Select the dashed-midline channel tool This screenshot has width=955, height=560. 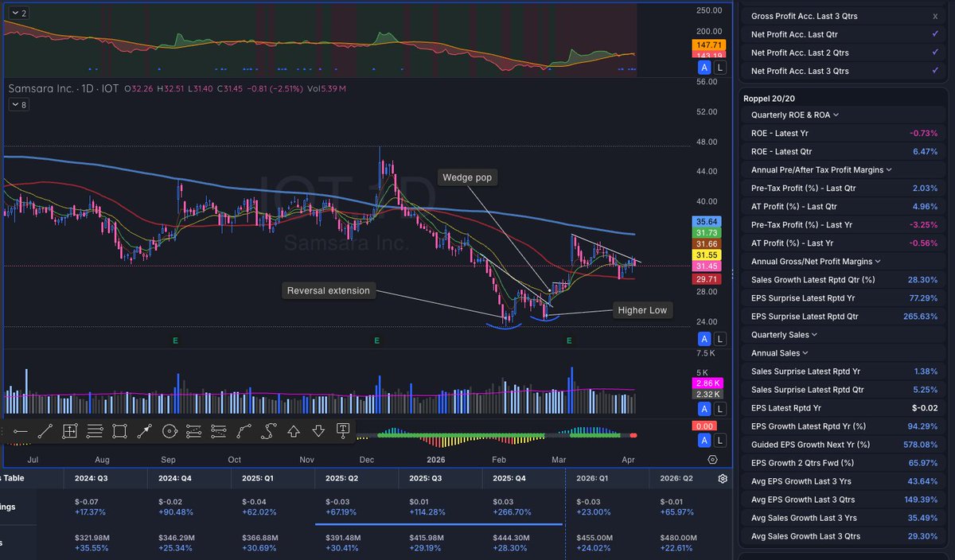219,431
